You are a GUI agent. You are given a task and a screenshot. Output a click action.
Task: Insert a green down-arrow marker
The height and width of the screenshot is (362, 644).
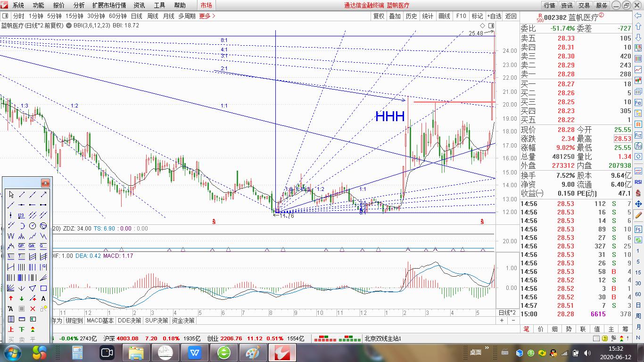click(22, 298)
